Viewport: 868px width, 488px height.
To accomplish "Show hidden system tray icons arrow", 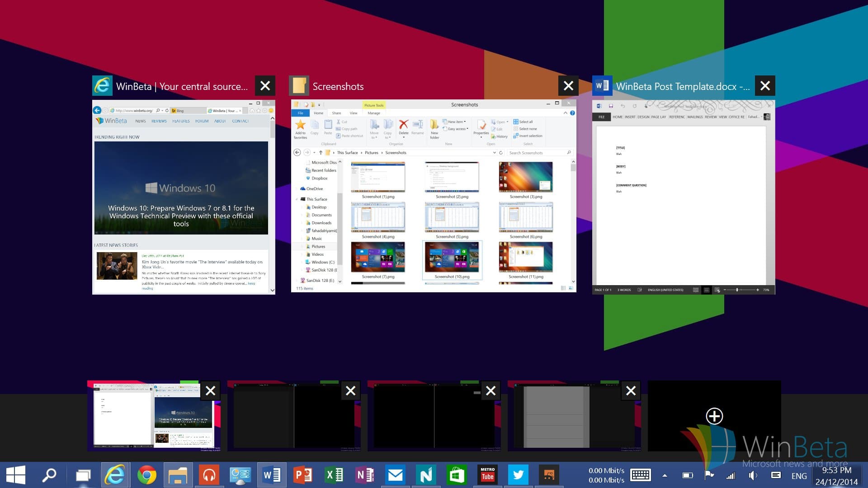I will (x=665, y=475).
